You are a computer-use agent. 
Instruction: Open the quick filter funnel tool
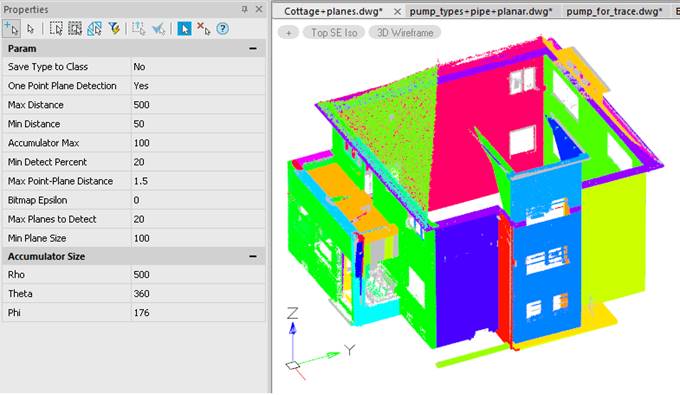pyautogui.click(x=114, y=29)
